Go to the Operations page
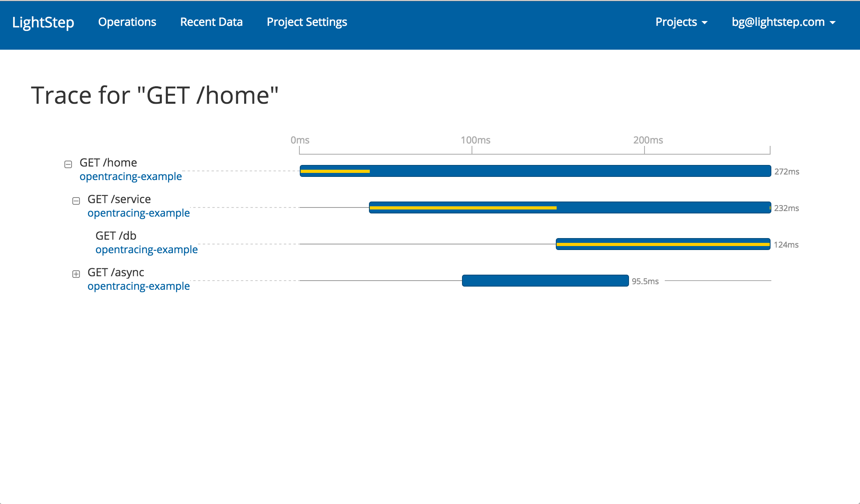 coord(127,22)
